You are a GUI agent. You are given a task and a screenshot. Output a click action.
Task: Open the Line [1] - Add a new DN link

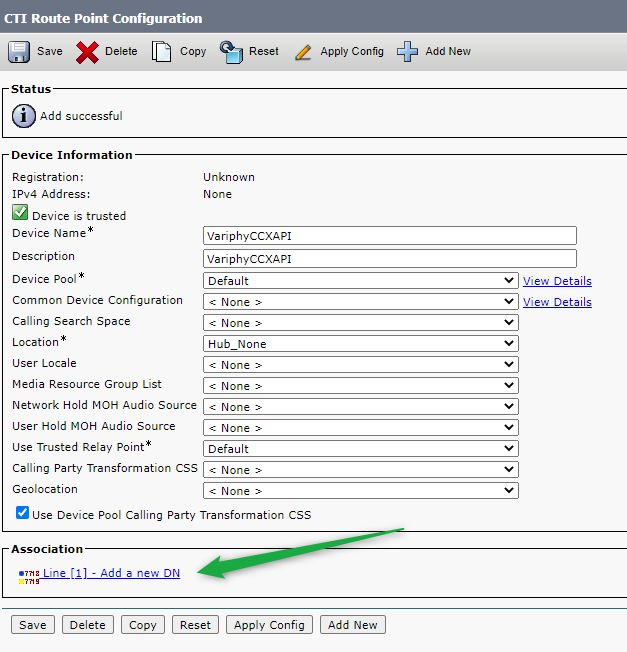click(x=111, y=573)
